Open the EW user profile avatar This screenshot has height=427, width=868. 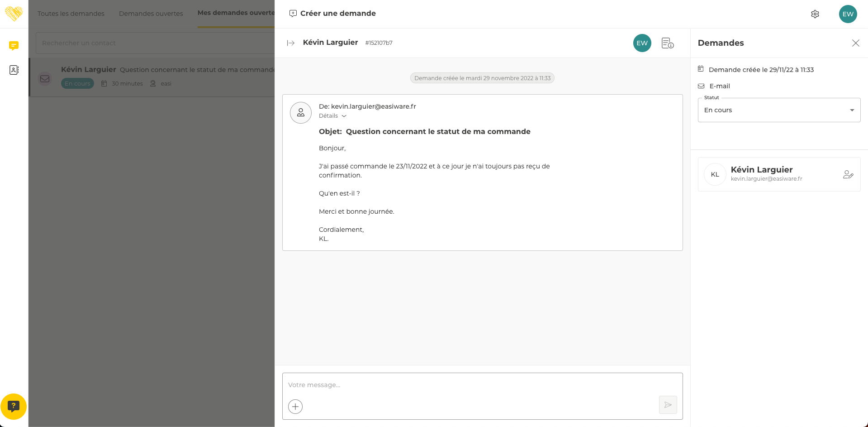pyautogui.click(x=848, y=14)
